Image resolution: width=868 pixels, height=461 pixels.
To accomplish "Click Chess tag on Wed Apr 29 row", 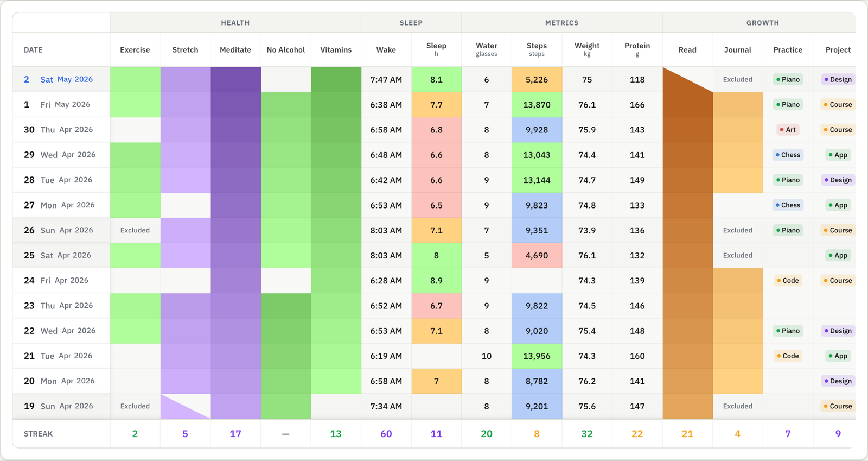I will point(788,155).
